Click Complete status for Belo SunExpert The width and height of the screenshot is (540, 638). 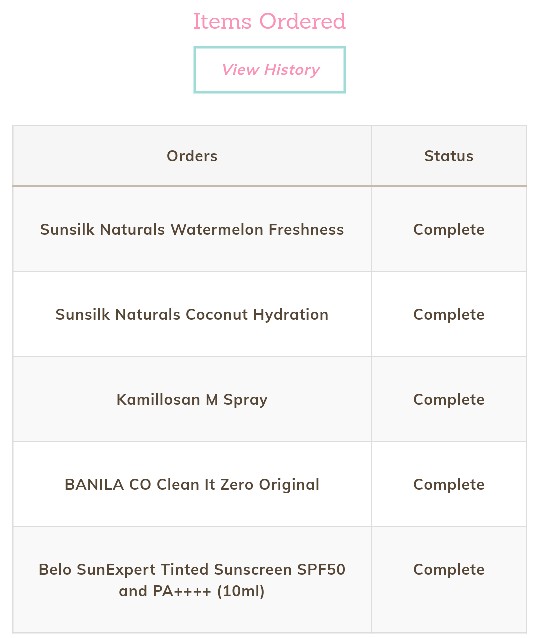pos(449,570)
